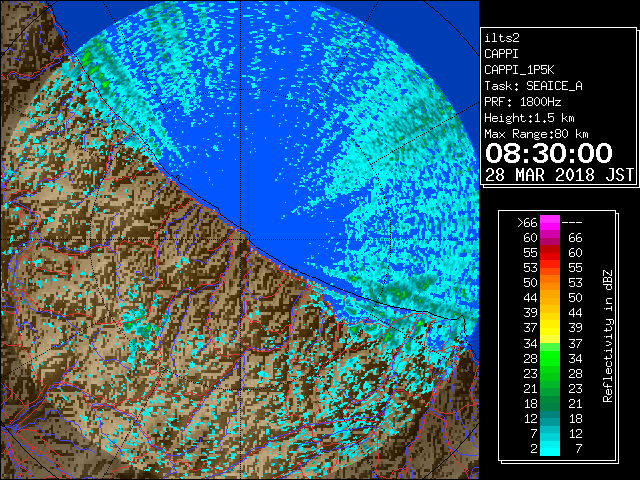Select the '28 MAR 2018 JST' date
640x480 pixels.
click(x=559, y=175)
